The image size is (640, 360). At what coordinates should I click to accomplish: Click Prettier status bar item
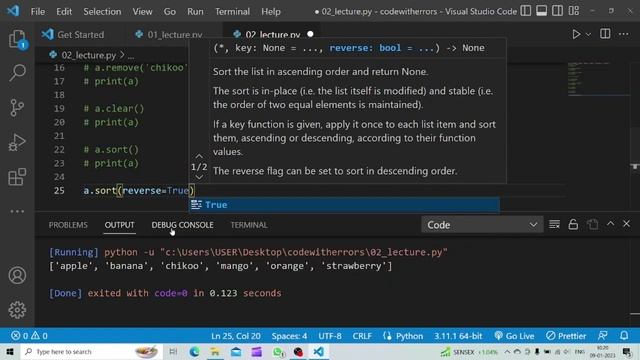click(566, 336)
